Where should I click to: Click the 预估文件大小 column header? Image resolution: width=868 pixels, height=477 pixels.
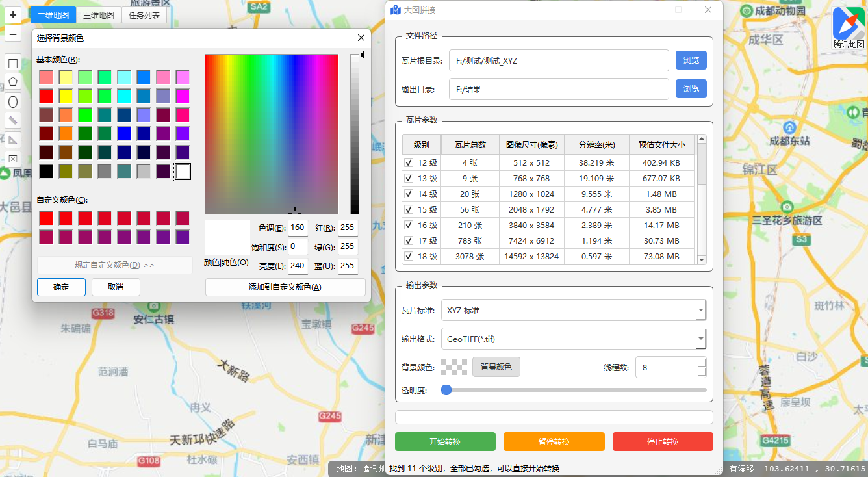pos(662,145)
